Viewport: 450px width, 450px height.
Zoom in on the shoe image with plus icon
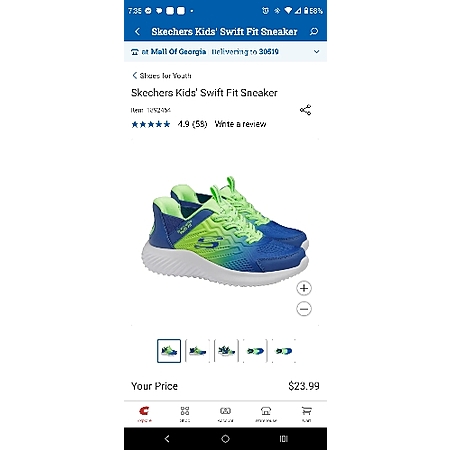point(304,288)
